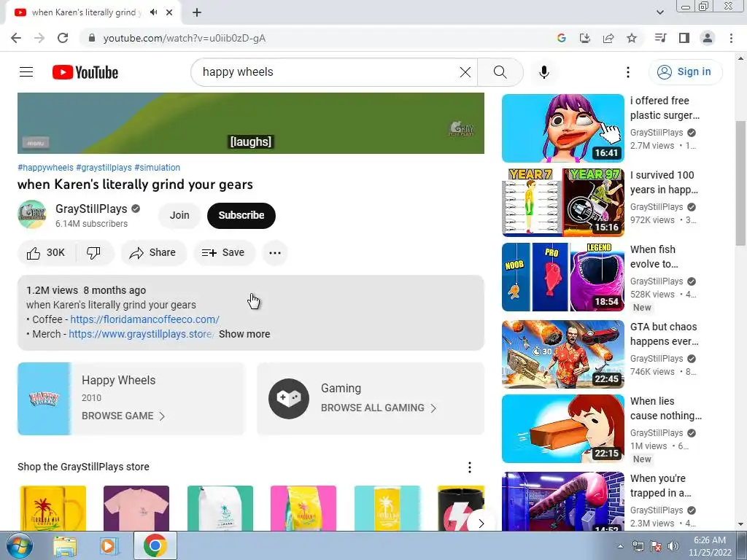Open yellow Florida Man mug product
Image resolution: width=747 pixels, height=560 pixels.
pyautogui.click(x=53, y=508)
